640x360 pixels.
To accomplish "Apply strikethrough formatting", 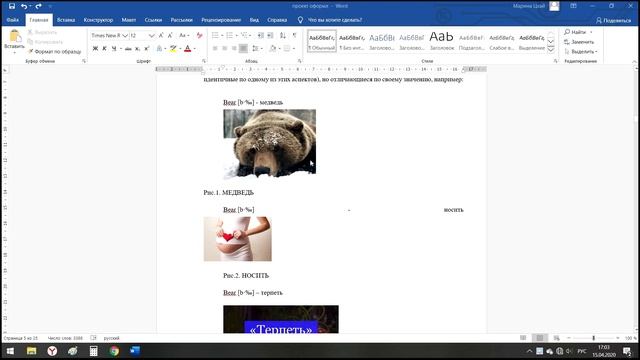I will coord(128,49).
